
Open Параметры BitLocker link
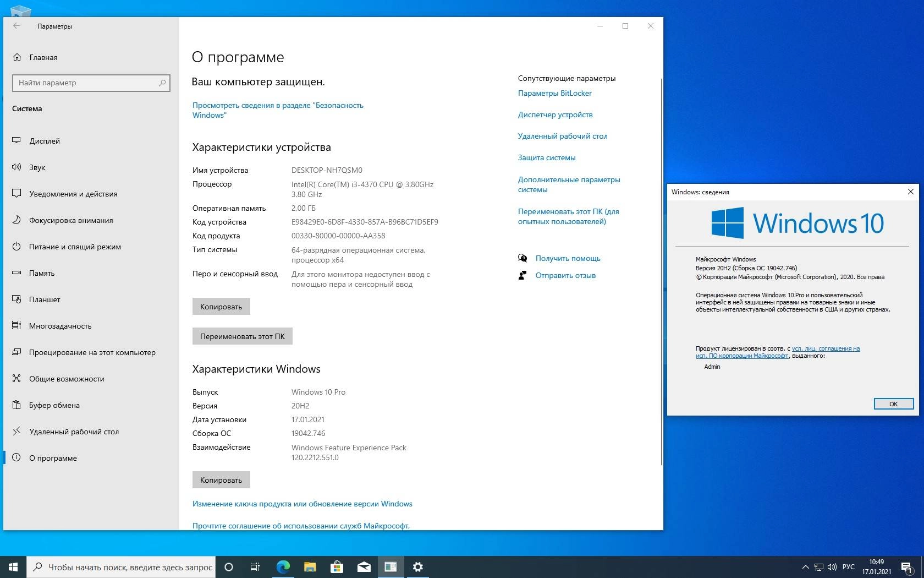tap(554, 93)
